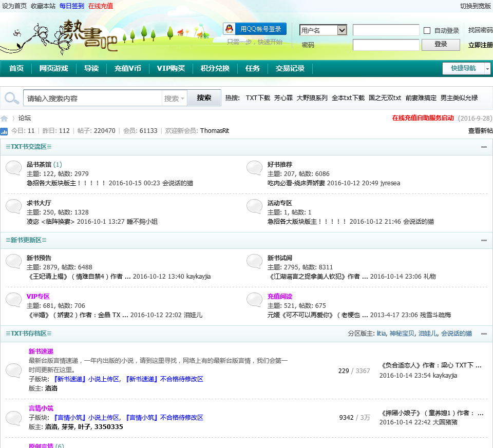Viewport: 493px width, 448px height.
Task: Open the 网页游戏 navigation menu item
Action: click(x=53, y=68)
